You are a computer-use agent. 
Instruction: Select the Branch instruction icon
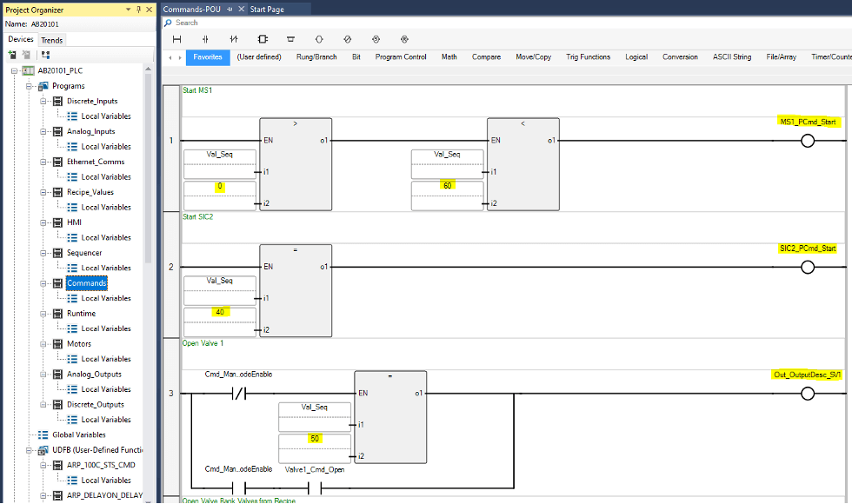[x=290, y=39]
